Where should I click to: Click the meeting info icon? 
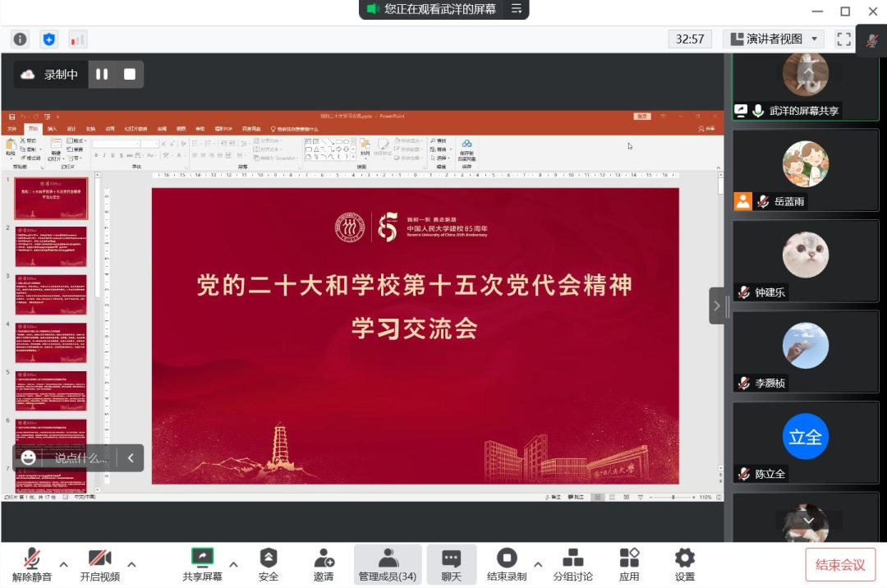click(x=21, y=39)
